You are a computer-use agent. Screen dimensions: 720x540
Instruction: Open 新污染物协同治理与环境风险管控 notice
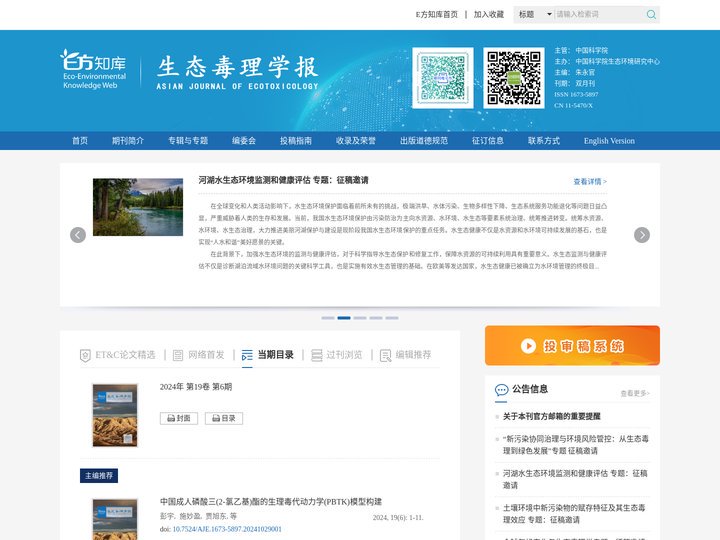tap(576, 445)
